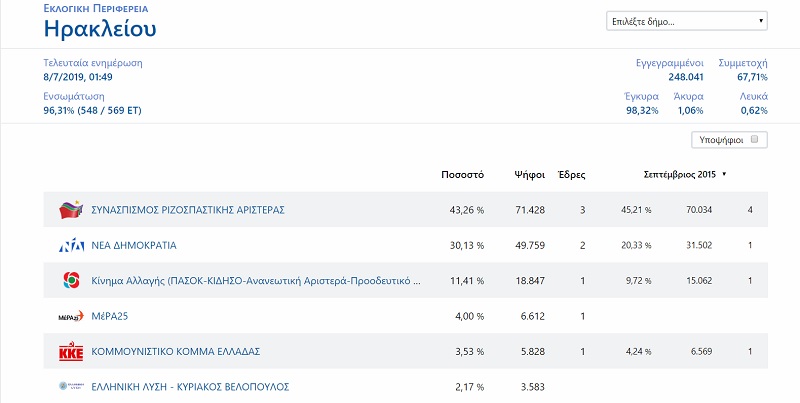Select the Κίνημα Αλλαγής party name
The height and width of the screenshot is (403, 800).
[x=255, y=281]
